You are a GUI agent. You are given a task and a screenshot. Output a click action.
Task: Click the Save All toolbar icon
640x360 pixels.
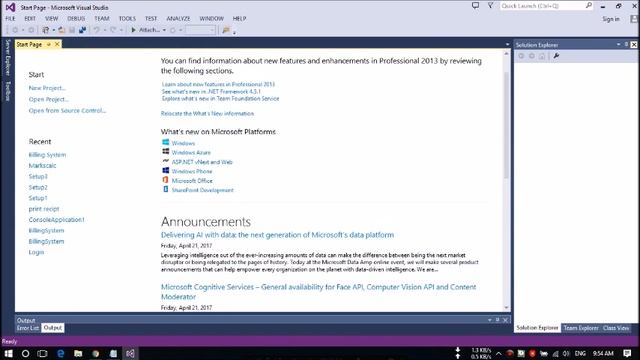click(x=82, y=30)
